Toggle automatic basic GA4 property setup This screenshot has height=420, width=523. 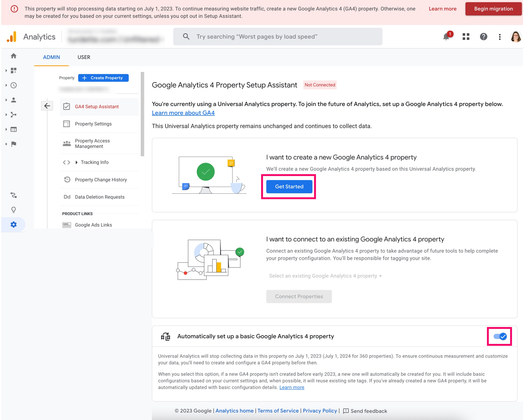coord(500,336)
